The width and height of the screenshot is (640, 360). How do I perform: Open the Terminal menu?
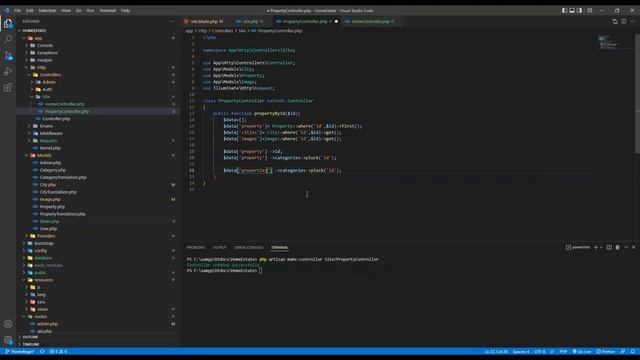tap(108, 11)
